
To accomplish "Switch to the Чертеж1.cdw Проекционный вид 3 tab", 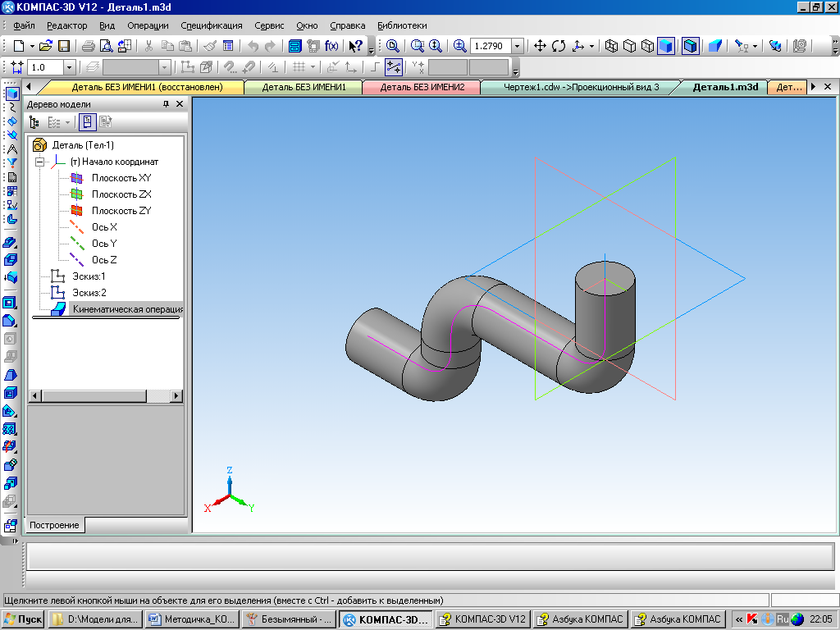I will click(582, 87).
